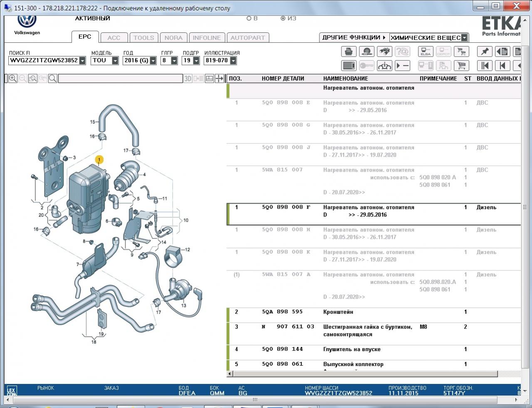Go to previous illustration arrow icon
The height and width of the screenshot is (408, 532).
click(503, 66)
